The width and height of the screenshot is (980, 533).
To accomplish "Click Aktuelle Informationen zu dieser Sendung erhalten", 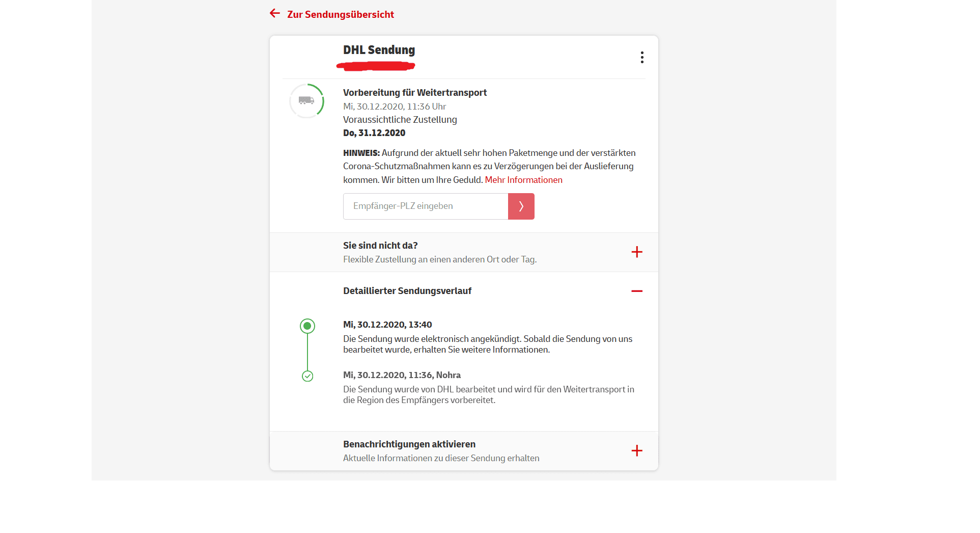I will pyautogui.click(x=441, y=458).
